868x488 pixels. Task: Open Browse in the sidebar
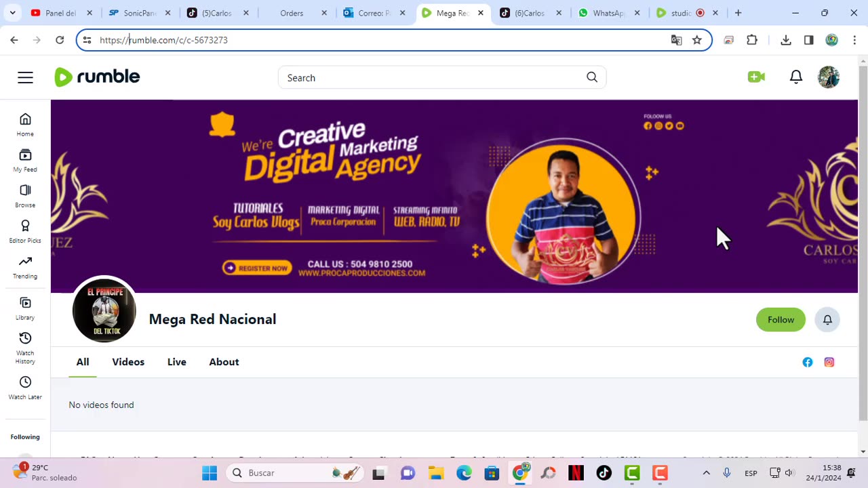tap(25, 196)
